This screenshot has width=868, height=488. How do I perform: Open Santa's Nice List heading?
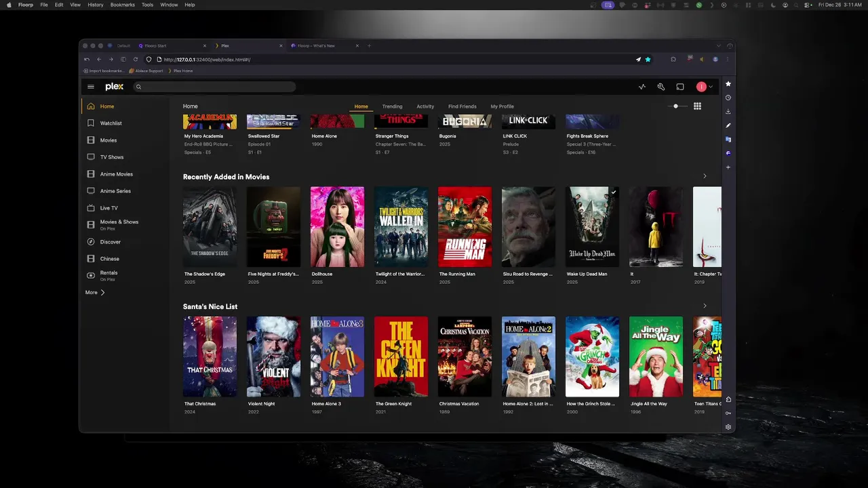[210, 307]
